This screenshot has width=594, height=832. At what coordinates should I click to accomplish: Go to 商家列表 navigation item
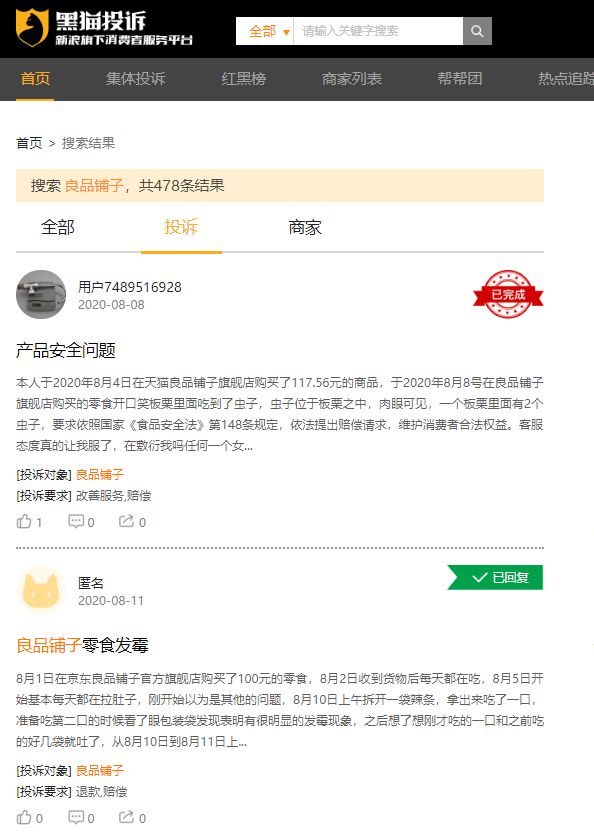(x=352, y=79)
